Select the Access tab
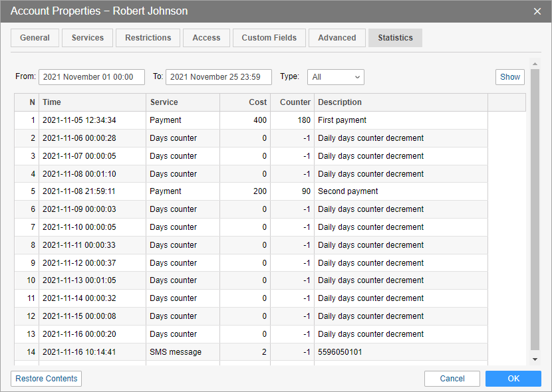 206,38
